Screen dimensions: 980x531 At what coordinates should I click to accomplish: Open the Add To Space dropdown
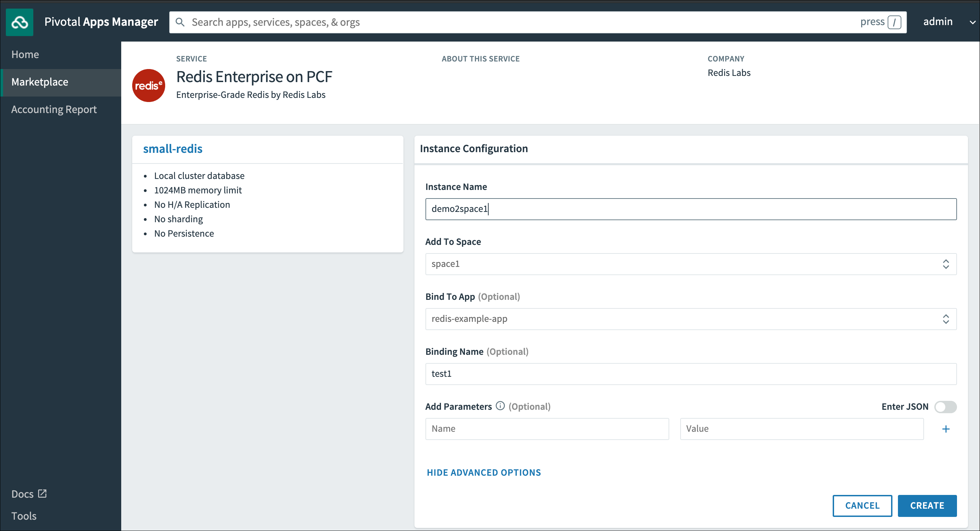691,264
